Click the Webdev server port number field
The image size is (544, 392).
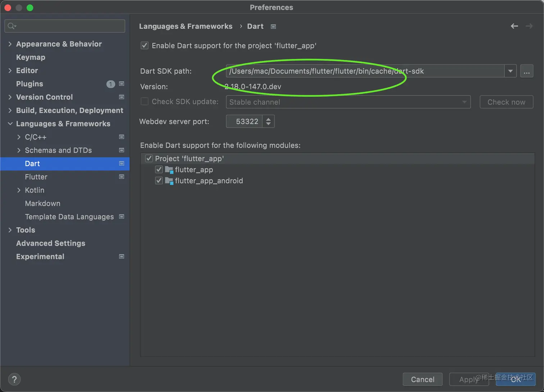pos(245,122)
